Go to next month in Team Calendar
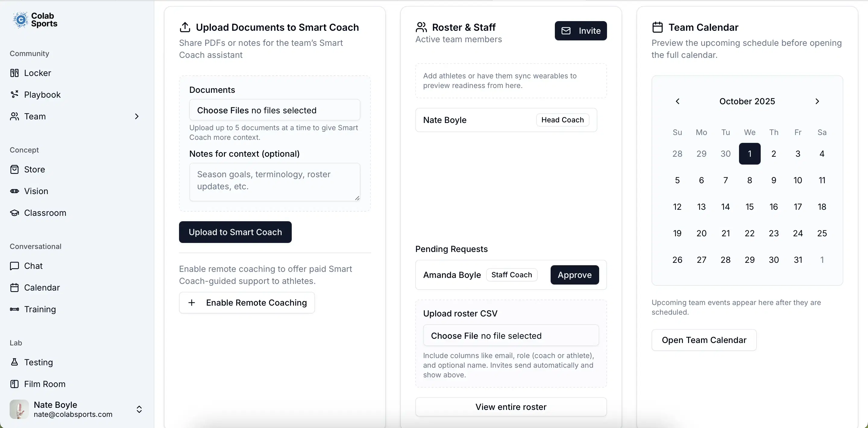868x428 pixels. click(817, 101)
